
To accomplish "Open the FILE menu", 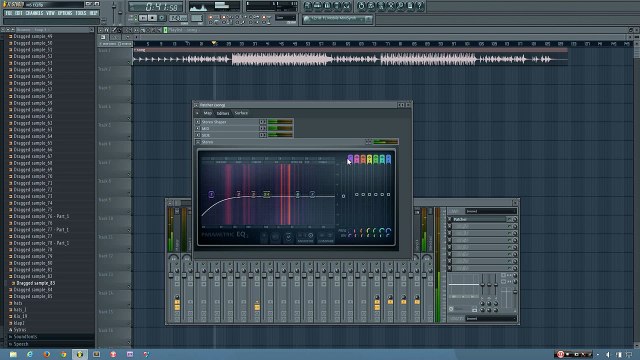I will [9, 13].
